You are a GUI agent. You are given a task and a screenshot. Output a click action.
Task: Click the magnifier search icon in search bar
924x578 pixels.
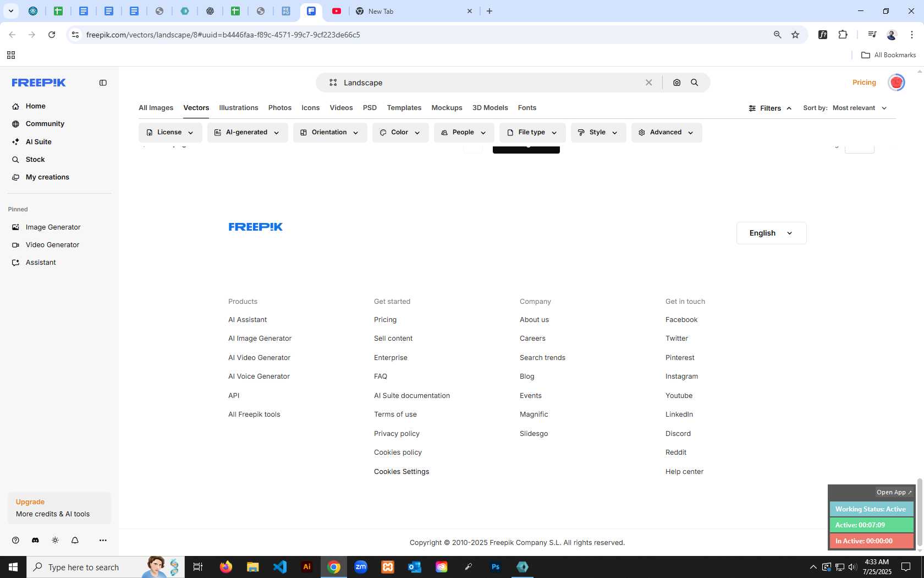point(695,83)
